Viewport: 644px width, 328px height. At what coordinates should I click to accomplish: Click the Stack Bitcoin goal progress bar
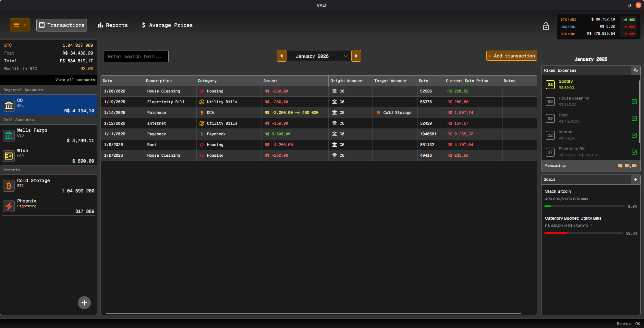[584, 206]
